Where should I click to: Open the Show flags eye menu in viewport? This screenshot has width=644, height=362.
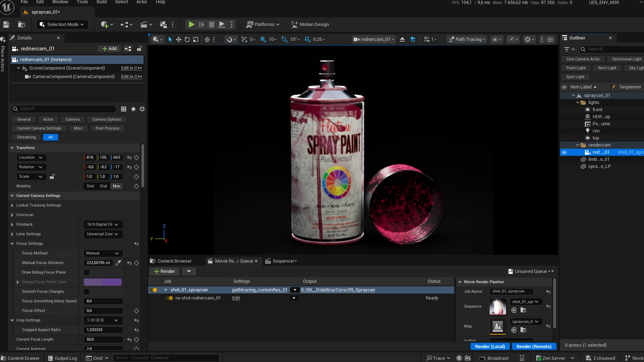click(x=497, y=40)
